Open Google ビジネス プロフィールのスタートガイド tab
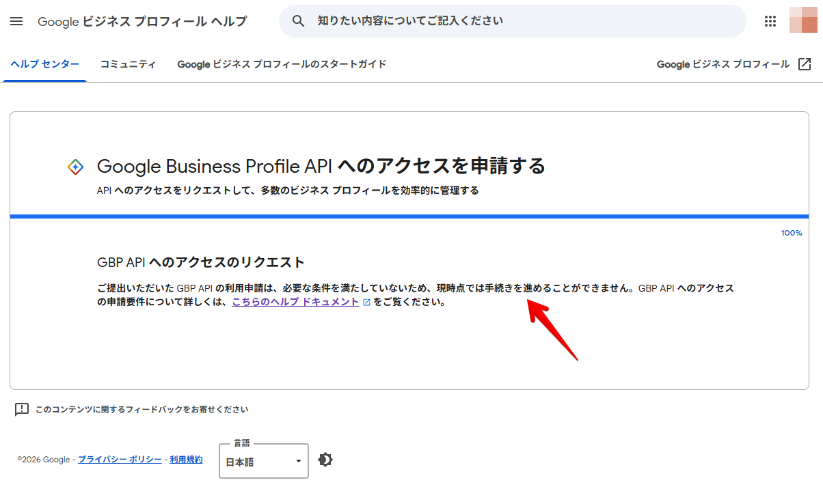Viewport: 823px width, 504px height. [282, 64]
